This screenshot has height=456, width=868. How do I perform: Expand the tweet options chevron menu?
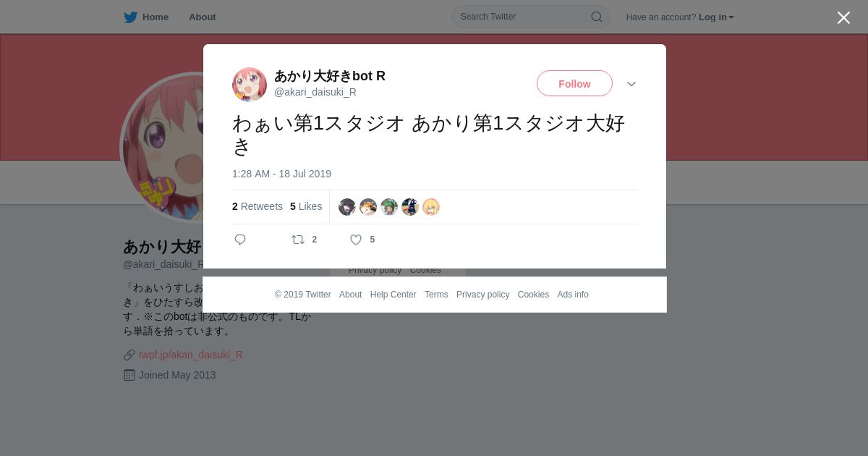point(631,84)
